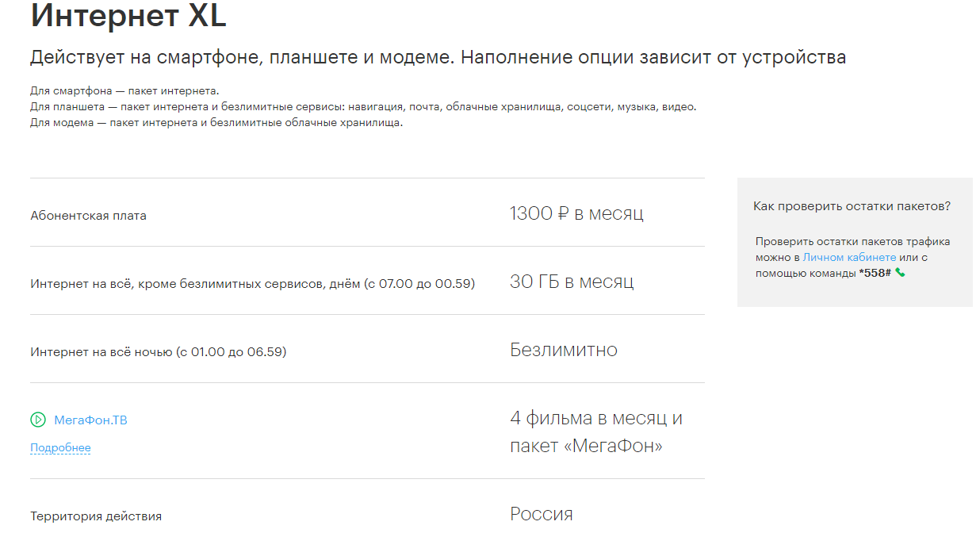The image size is (980, 533).
Task: Click the play icon beside МегаФон.ТВ
Action: 38,420
